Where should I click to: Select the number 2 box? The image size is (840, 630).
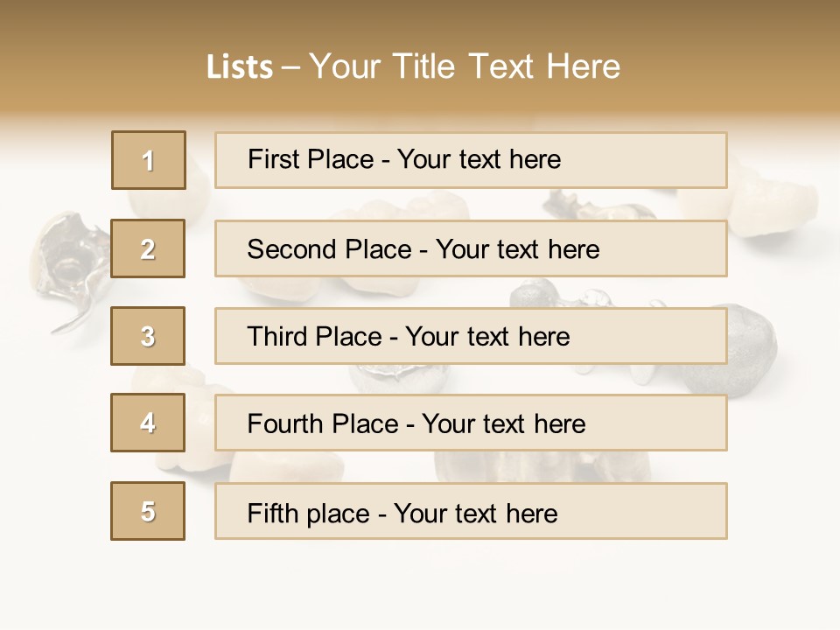pos(148,248)
